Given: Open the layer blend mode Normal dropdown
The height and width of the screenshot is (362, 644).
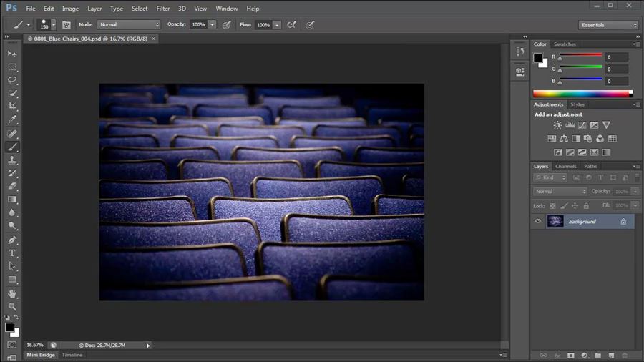Looking at the screenshot, I should 560,191.
